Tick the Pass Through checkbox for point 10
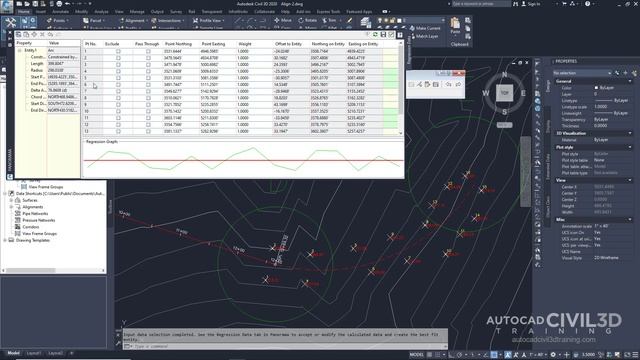 (148, 111)
